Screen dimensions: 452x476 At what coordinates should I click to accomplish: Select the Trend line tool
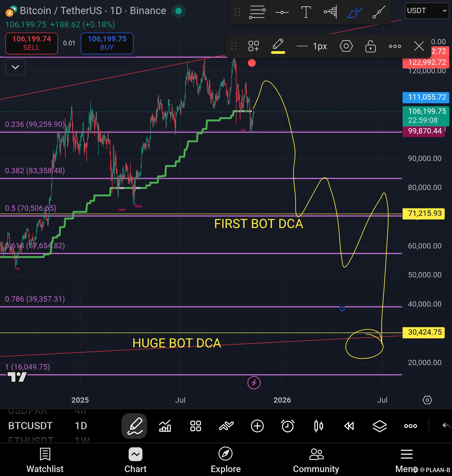(x=379, y=12)
